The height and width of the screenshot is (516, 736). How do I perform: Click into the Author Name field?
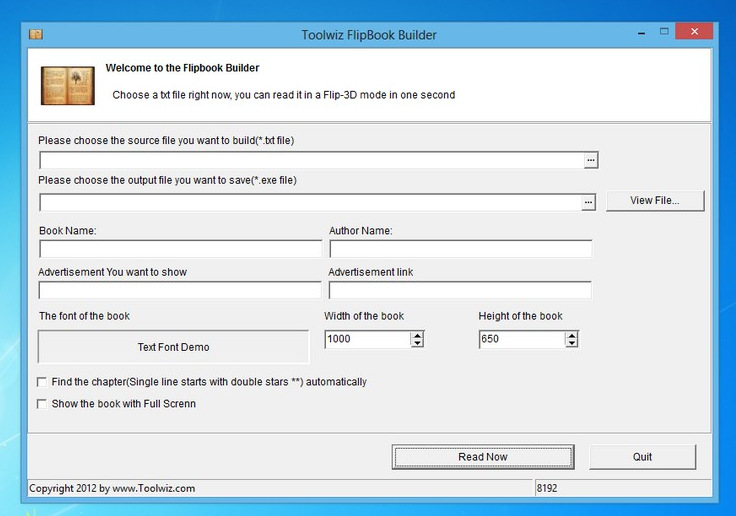[x=460, y=249]
